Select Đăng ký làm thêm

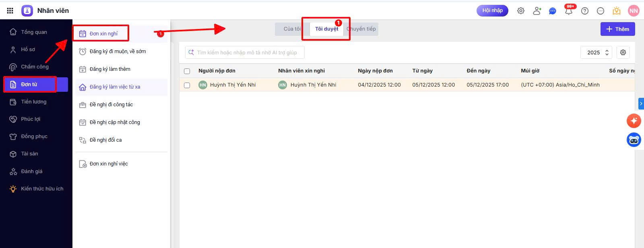pyautogui.click(x=121, y=69)
